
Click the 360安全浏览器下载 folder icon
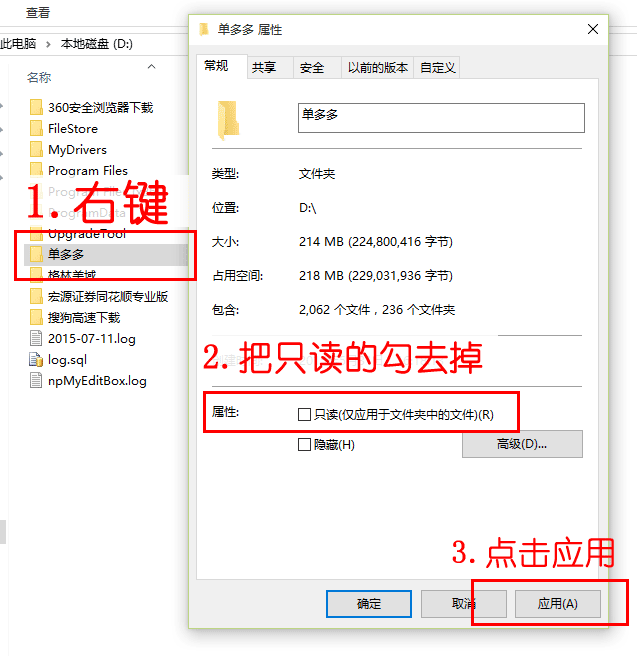click(x=36, y=107)
